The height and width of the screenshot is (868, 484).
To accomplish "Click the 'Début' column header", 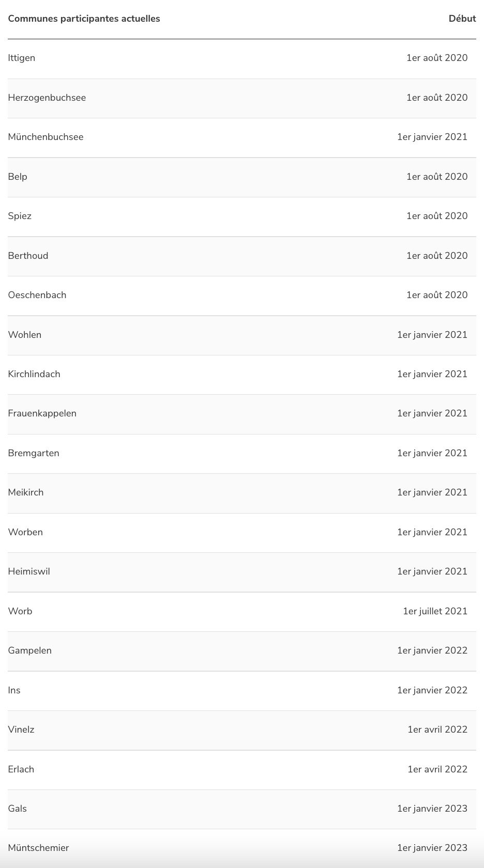I will click(x=462, y=19).
